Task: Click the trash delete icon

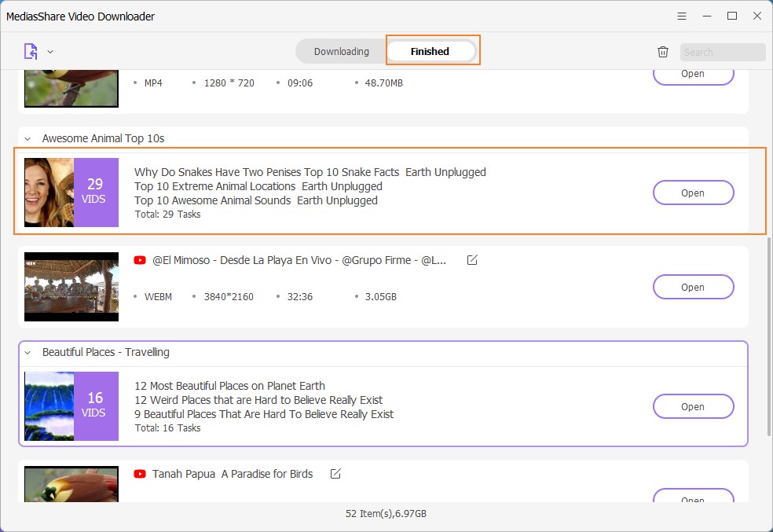Action: [663, 52]
